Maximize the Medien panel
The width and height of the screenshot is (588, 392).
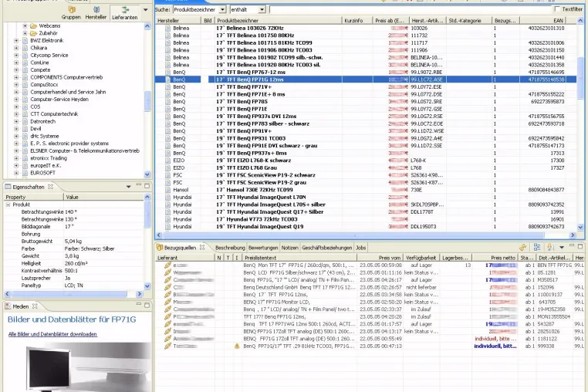pos(147,305)
